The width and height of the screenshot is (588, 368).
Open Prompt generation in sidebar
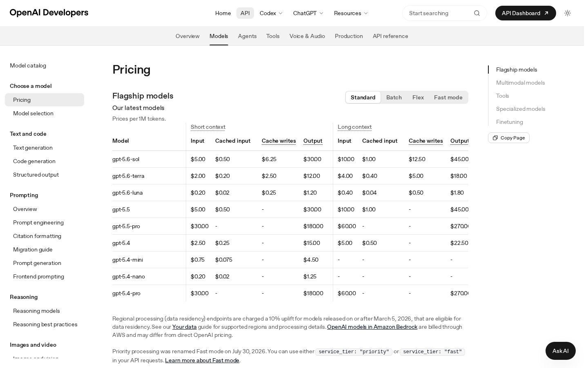pyautogui.click(x=45, y=263)
